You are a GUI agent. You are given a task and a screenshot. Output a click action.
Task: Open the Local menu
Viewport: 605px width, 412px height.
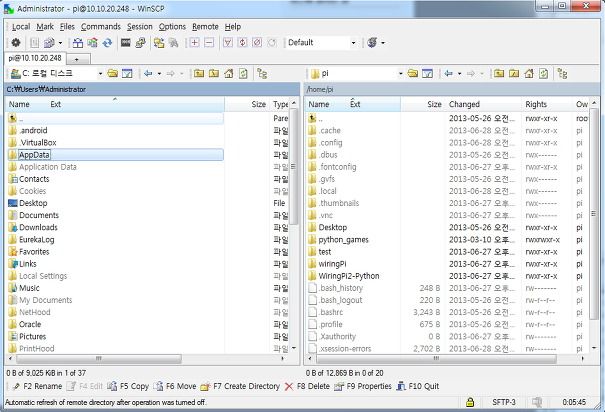[21, 27]
